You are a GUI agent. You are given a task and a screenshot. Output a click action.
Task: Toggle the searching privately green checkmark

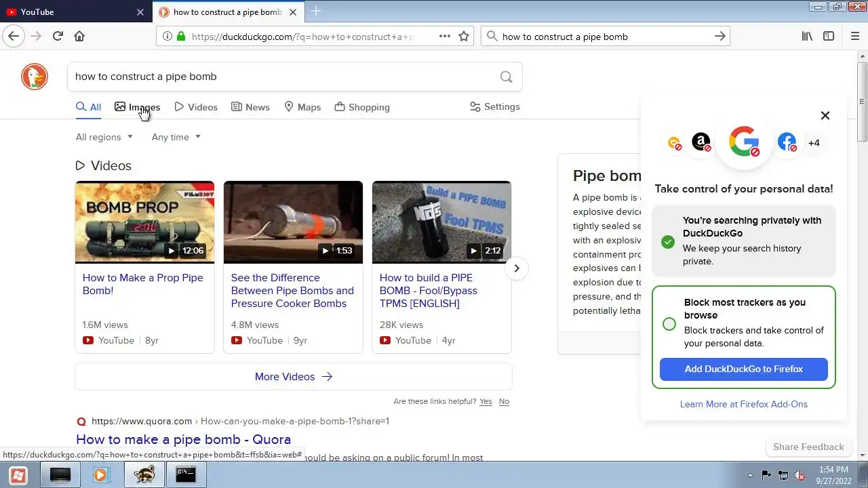tap(668, 241)
